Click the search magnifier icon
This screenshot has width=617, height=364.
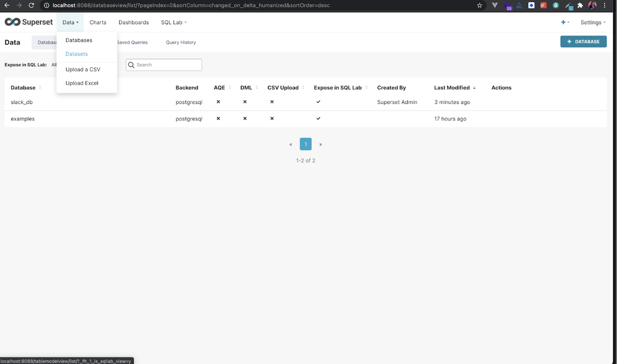point(131,65)
